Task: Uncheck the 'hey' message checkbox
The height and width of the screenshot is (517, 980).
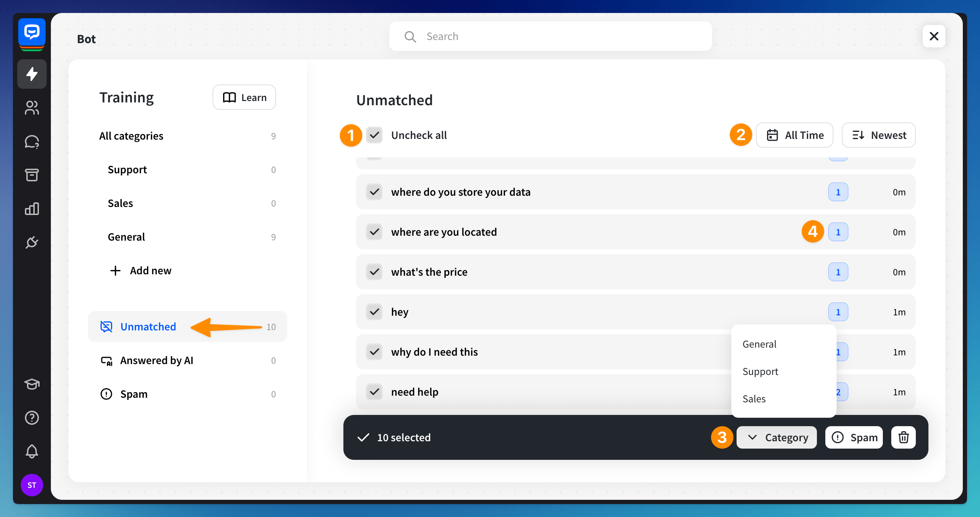Action: coord(374,312)
